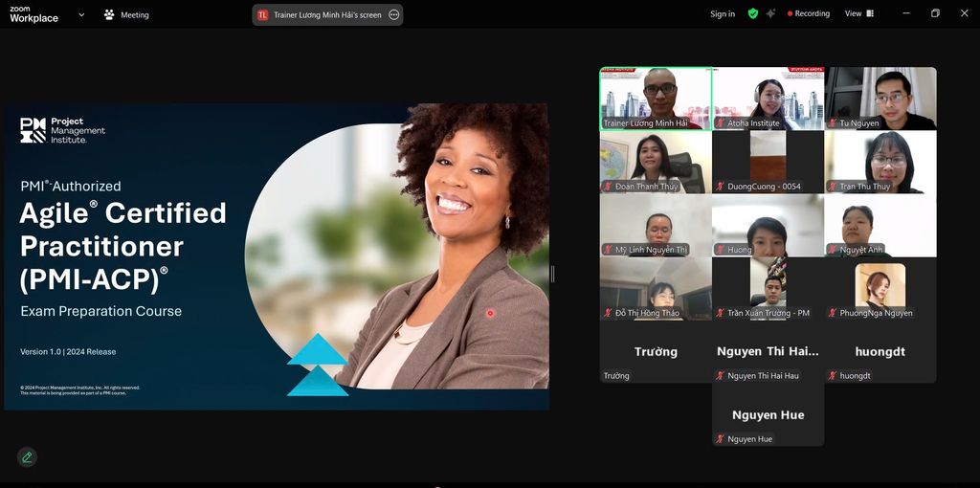Select Trainer Lương Minh Hải's screen label
980x488 pixels.
327,15
